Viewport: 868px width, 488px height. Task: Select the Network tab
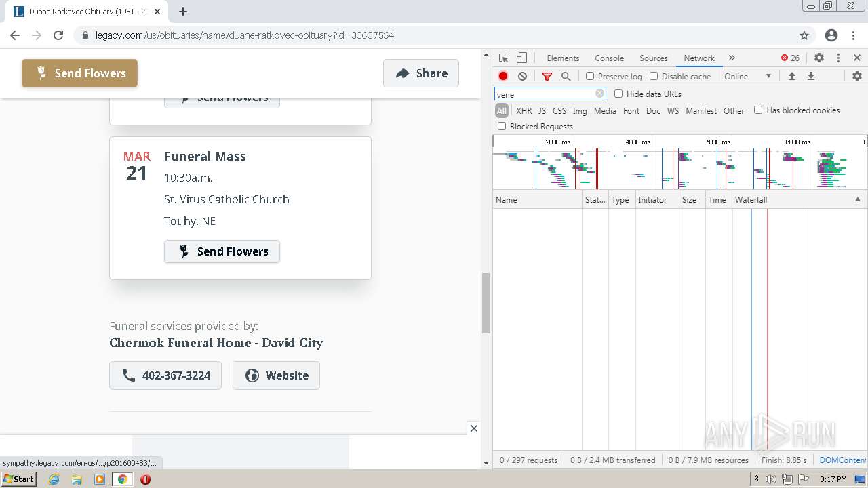coord(699,58)
